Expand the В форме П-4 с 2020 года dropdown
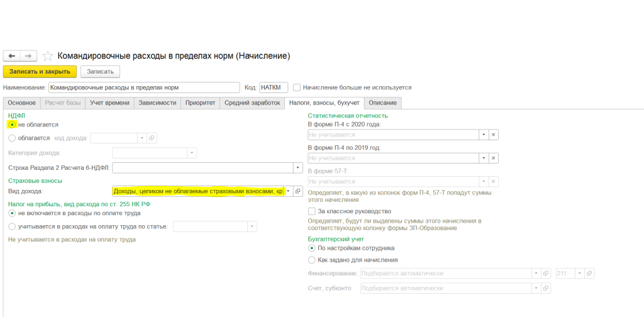 pos(483,135)
